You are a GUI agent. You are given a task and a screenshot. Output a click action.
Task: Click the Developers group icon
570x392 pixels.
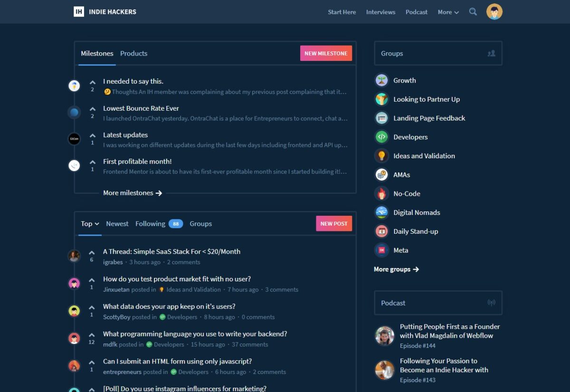[381, 137]
